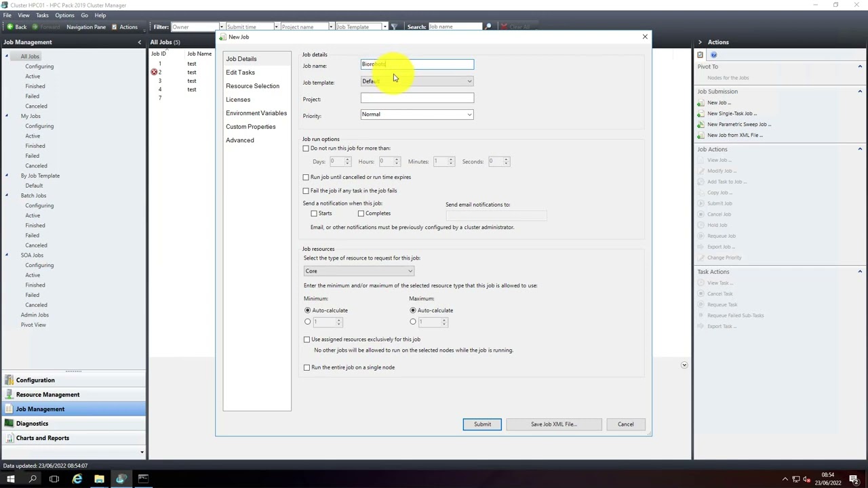The height and width of the screenshot is (488, 868).
Task: Click the Diagnostics navigation icon
Action: (9, 424)
